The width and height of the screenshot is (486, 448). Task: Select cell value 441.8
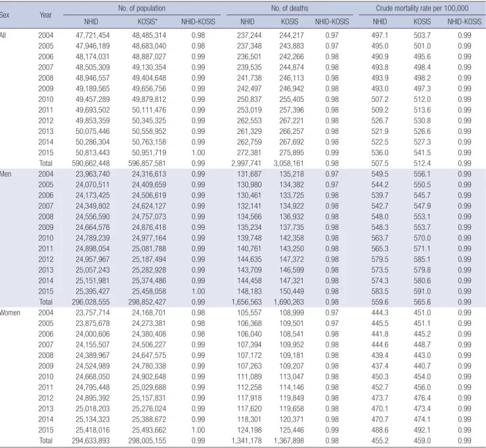click(x=380, y=334)
